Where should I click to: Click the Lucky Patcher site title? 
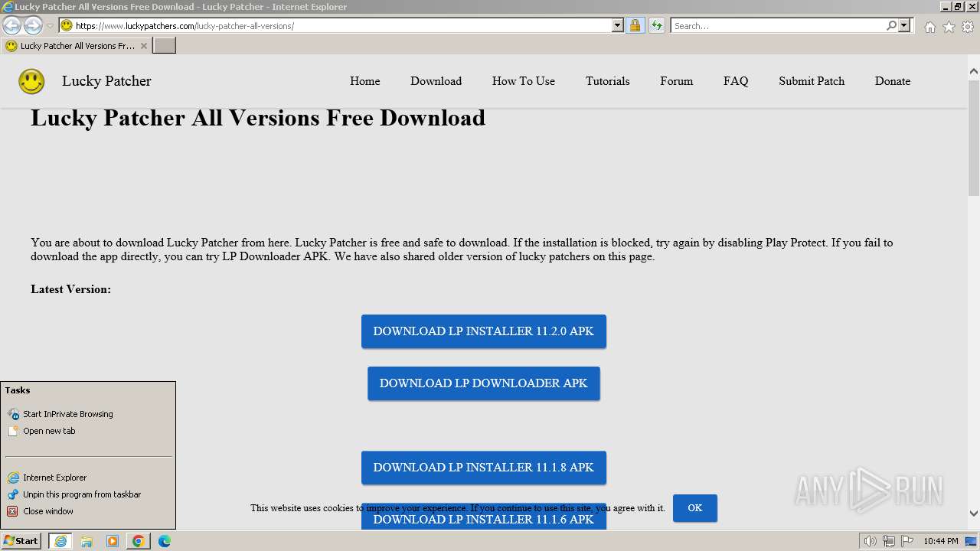106,81
